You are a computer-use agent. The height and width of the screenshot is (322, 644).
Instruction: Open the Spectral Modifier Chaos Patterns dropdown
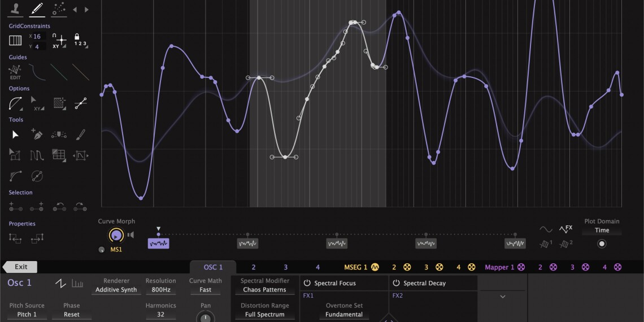point(264,290)
